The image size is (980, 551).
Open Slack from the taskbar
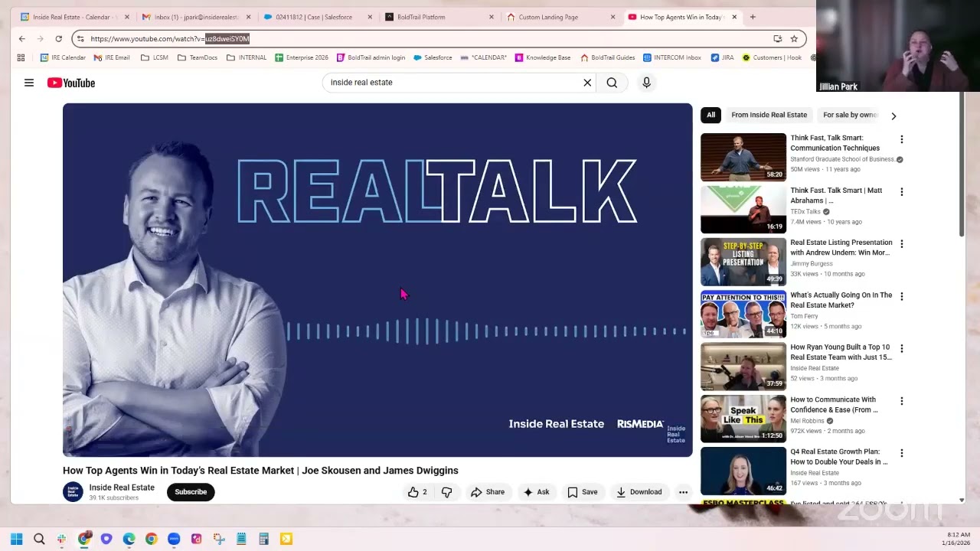point(61,539)
